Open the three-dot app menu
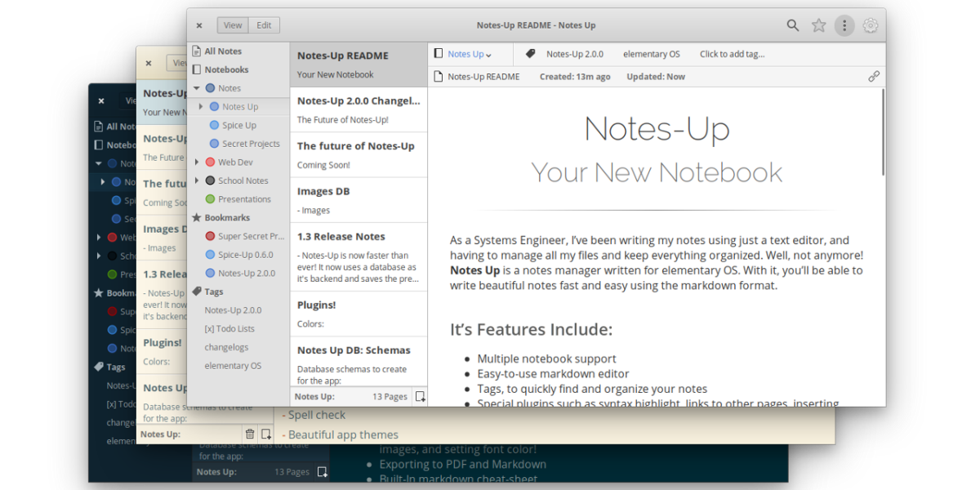Screen dimensions: 980x490 point(844,25)
